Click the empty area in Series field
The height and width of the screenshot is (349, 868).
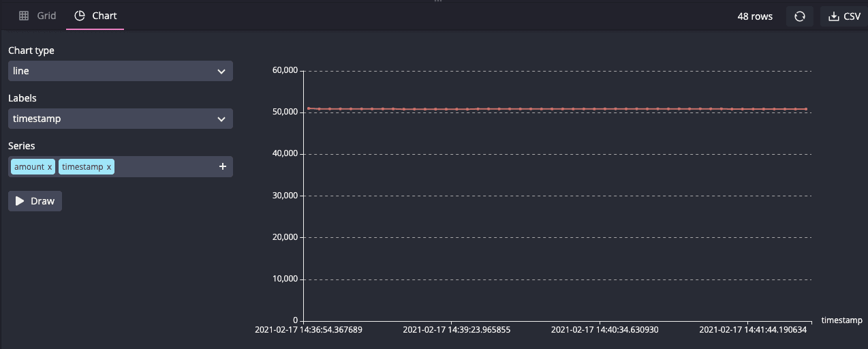[x=164, y=167]
